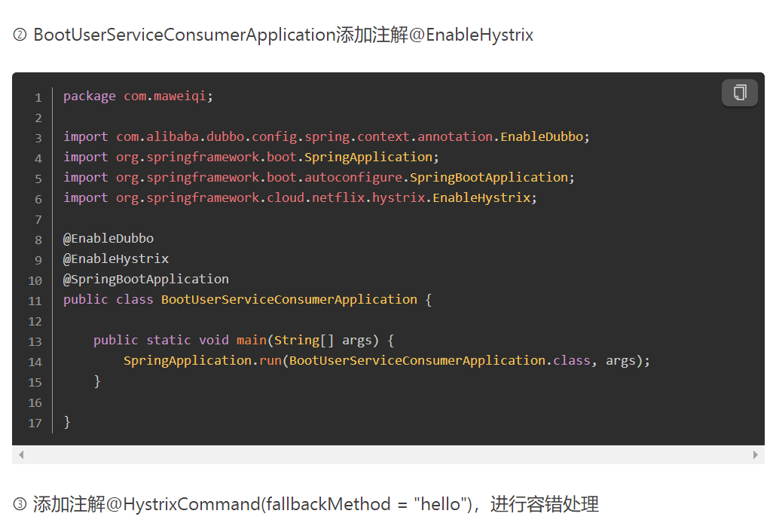Click the import line ending with EnableDubbo
Viewport: 770px width, 532px height.
coord(326,136)
